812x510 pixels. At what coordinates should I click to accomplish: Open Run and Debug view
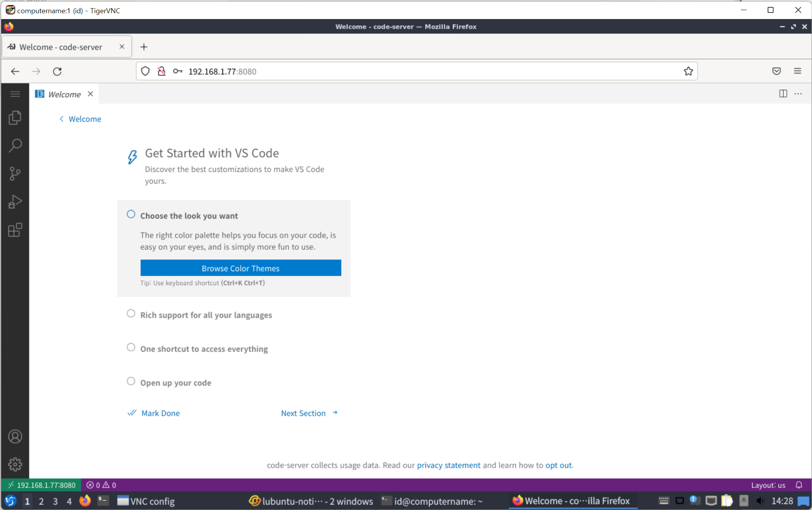click(15, 202)
